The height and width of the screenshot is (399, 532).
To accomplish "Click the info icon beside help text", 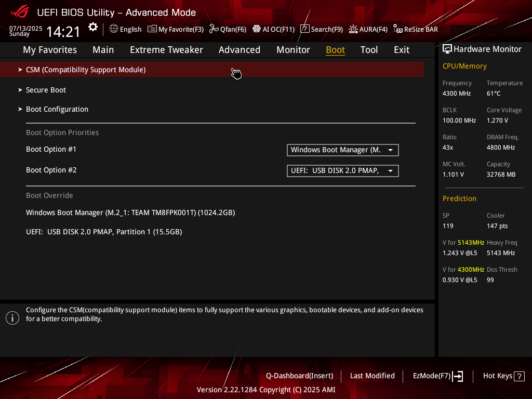I will click(12, 318).
